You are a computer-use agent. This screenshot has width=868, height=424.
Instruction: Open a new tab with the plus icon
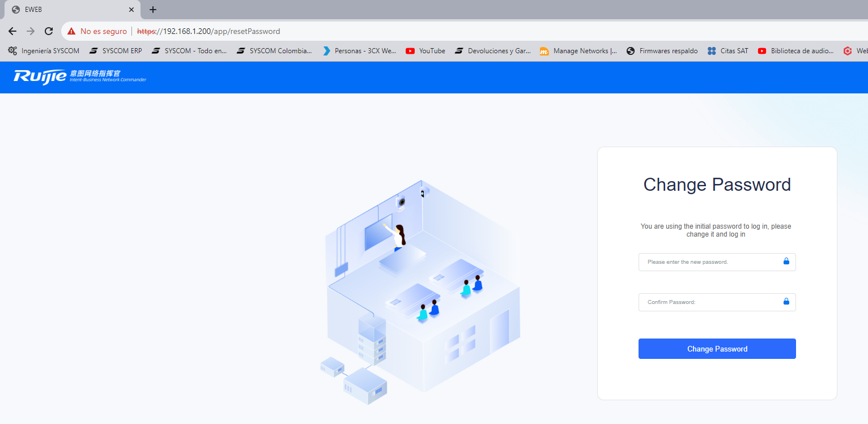click(153, 10)
